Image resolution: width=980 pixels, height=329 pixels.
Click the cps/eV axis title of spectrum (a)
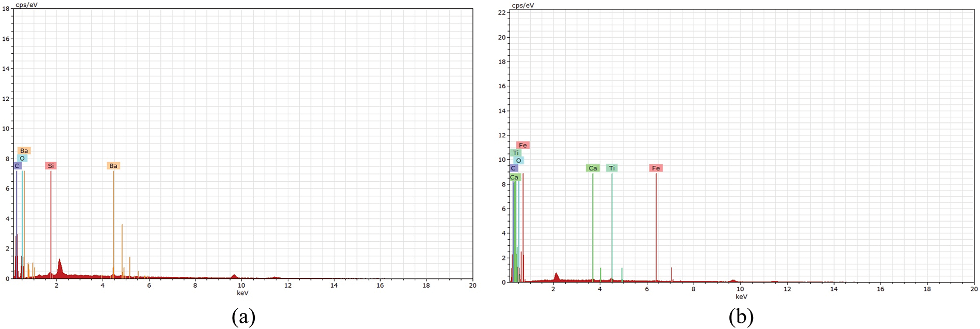[x=26, y=5]
